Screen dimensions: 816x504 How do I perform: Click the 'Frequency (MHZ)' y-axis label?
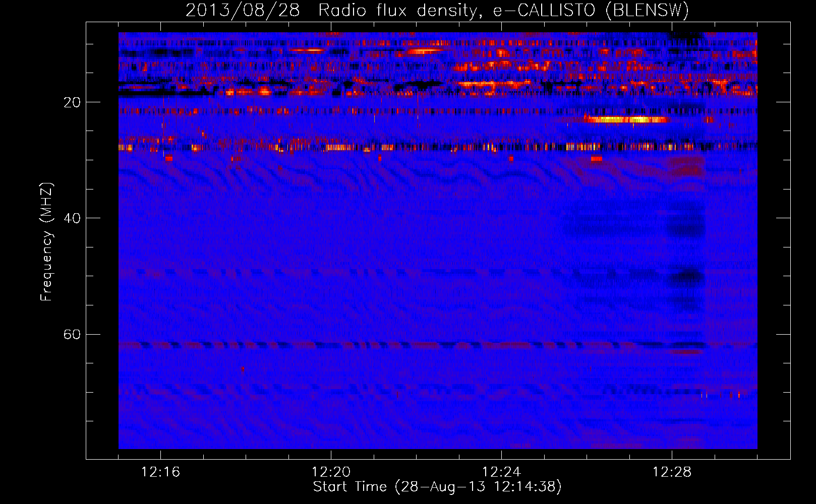46,241
